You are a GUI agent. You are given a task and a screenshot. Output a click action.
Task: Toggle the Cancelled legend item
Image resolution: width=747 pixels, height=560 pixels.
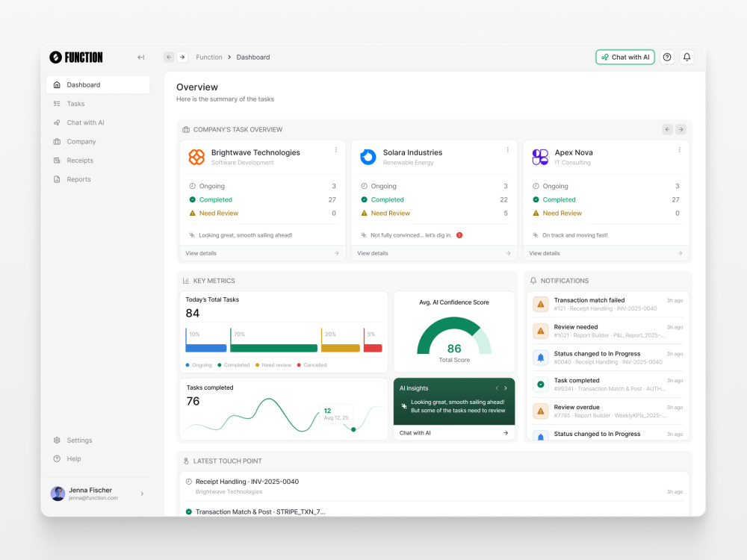311,365
